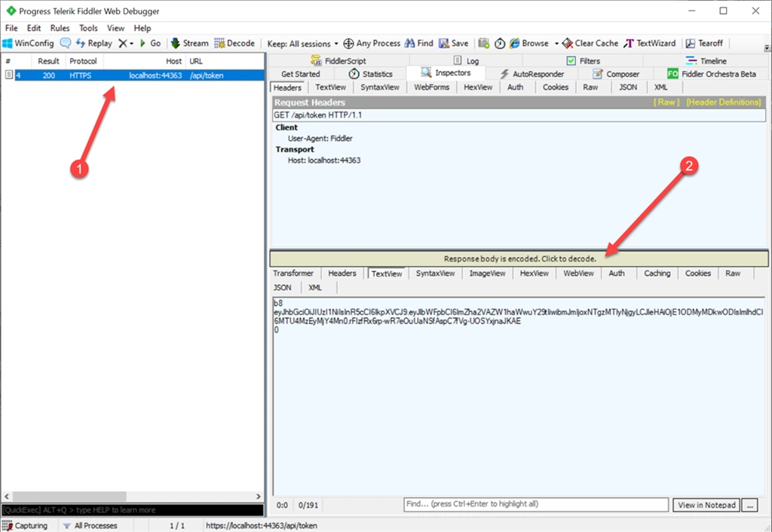Sort sessions by Host column header

click(145, 61)
